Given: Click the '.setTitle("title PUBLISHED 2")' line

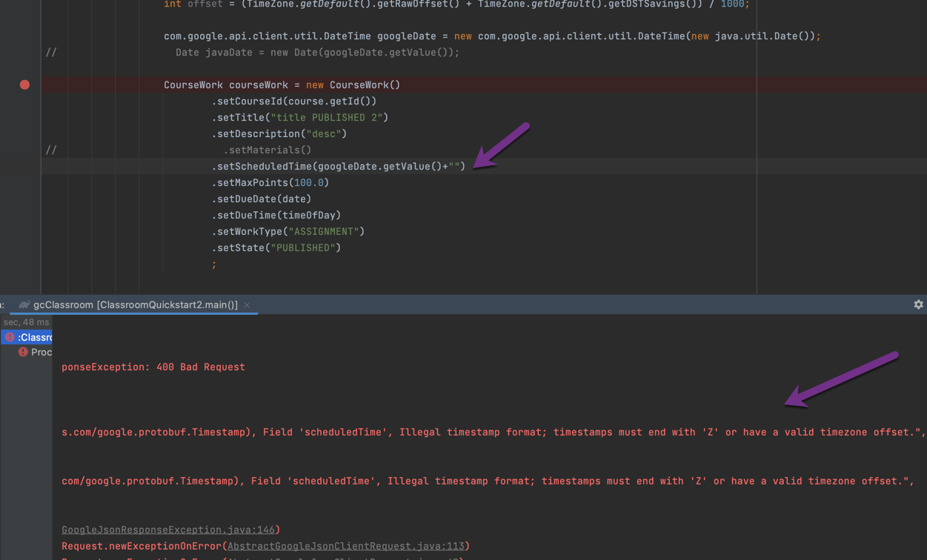Looking at the screenshot, I should [300, 118].
